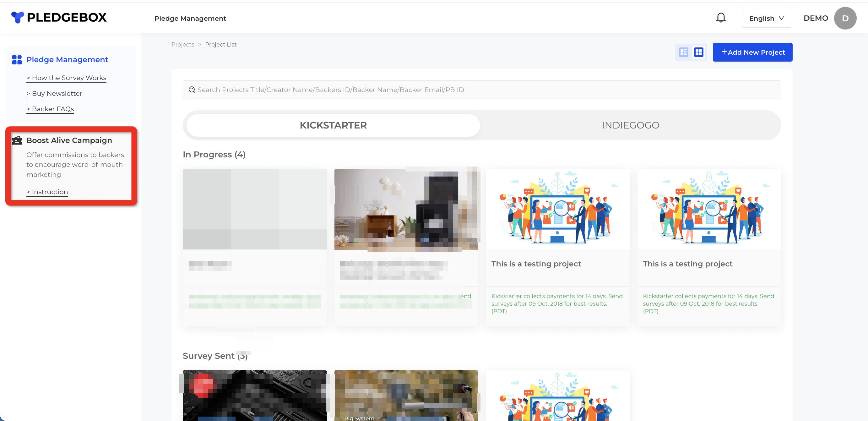Open How the Survey Works link
This screenshot has height=421, width=868.
(66, 78)
